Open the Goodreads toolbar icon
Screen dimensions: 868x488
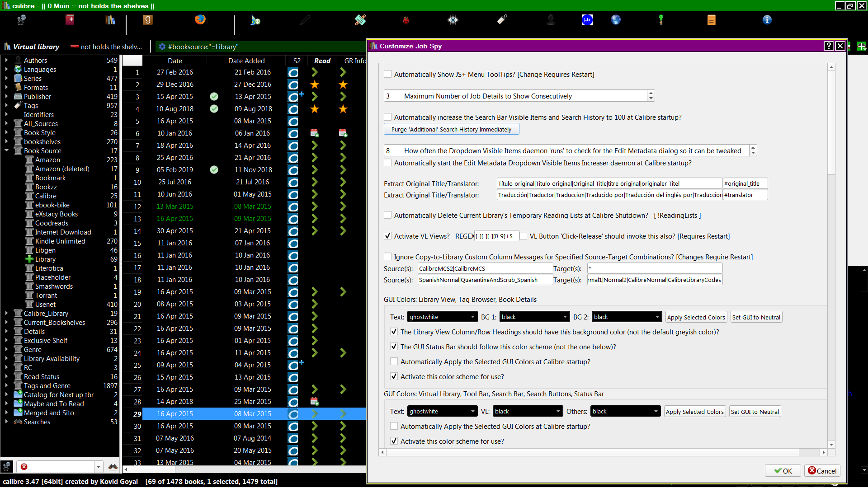pos(147,20)
